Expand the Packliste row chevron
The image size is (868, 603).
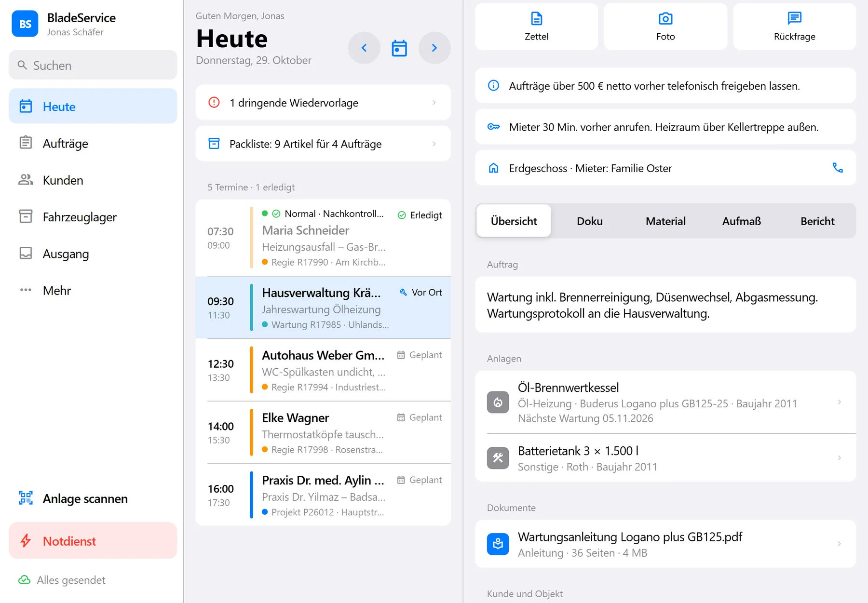(x=434, y=144)
